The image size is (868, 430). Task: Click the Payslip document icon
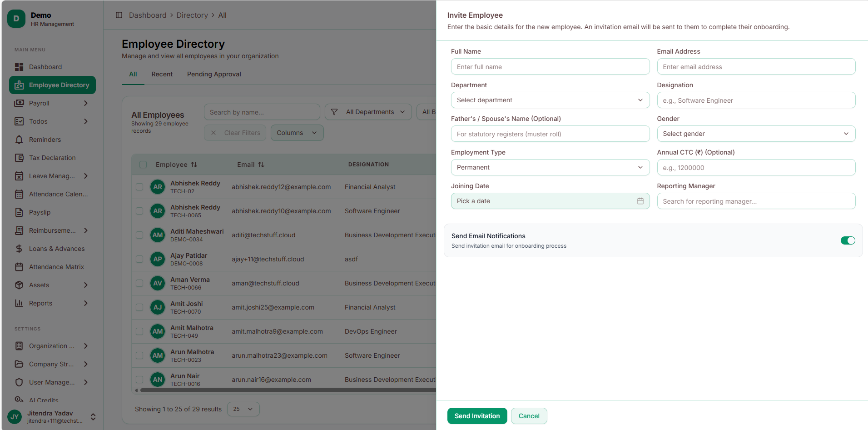[x=19, y=212]
